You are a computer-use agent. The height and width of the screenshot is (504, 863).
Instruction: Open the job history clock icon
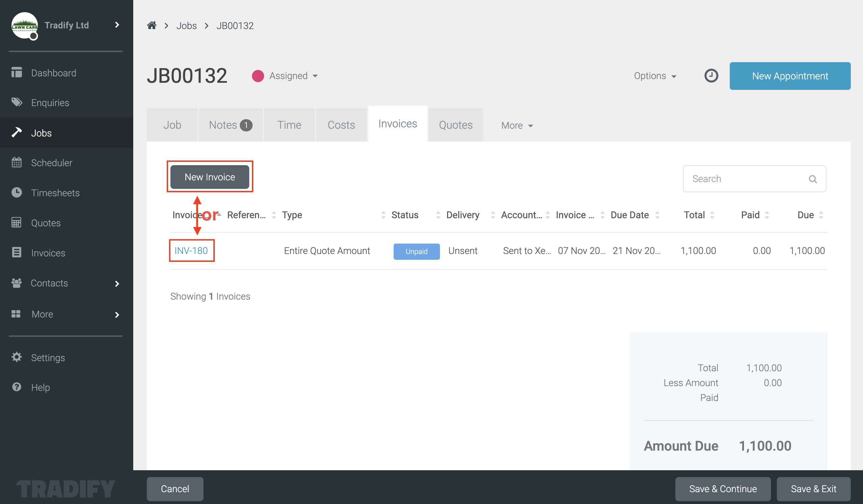coord(711,76)
